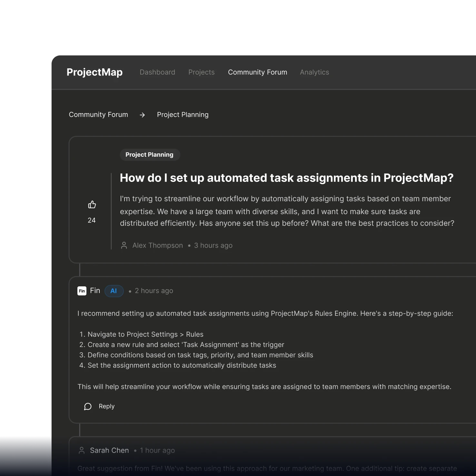Select the Community Forum nav tab

pyautogui.click(x=258, y=72)
